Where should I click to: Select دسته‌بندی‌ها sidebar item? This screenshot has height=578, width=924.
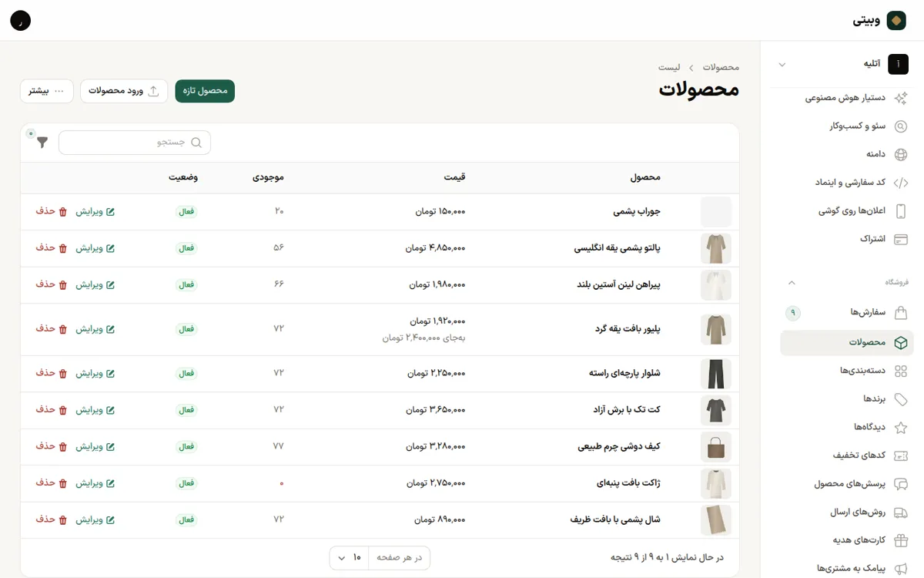[x=847, y=371]
